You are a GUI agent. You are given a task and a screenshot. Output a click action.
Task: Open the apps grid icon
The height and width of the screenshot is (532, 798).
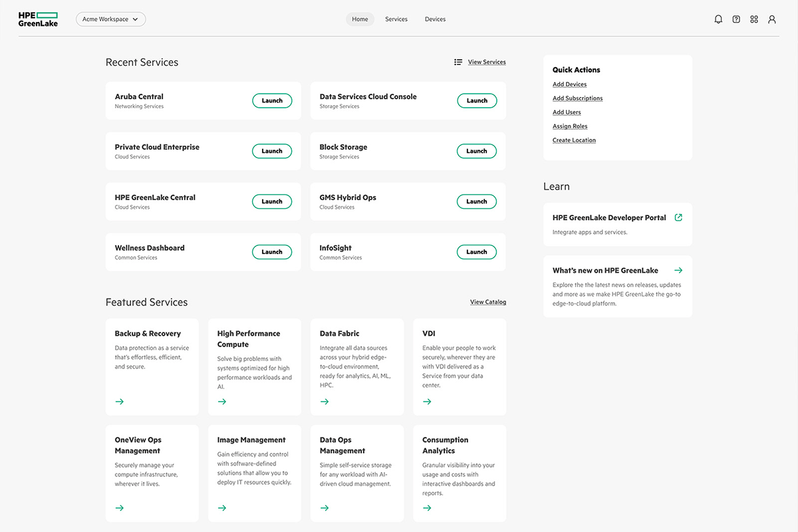click(754, 19)
